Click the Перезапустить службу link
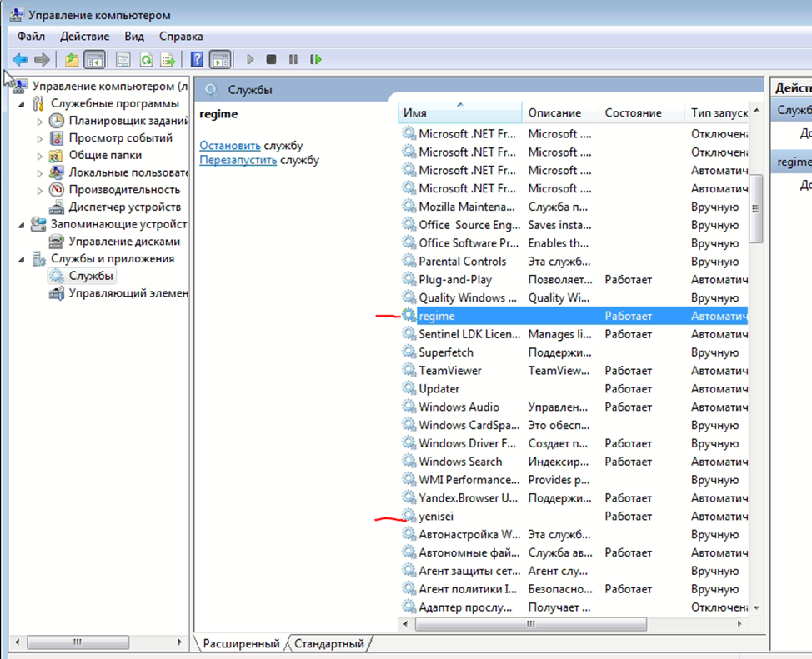 (238, 160)
